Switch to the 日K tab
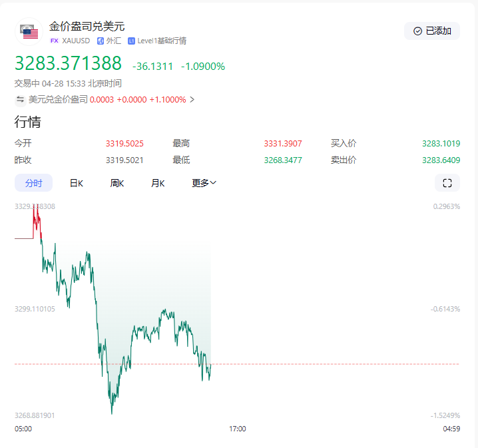The width and height of the screenshot is (478, 448). point(76,183)
